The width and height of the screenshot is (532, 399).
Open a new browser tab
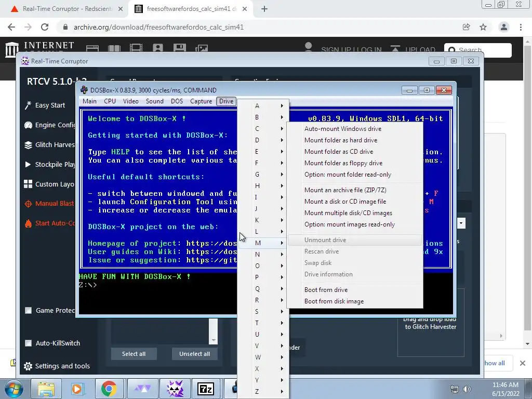[264, 9]
